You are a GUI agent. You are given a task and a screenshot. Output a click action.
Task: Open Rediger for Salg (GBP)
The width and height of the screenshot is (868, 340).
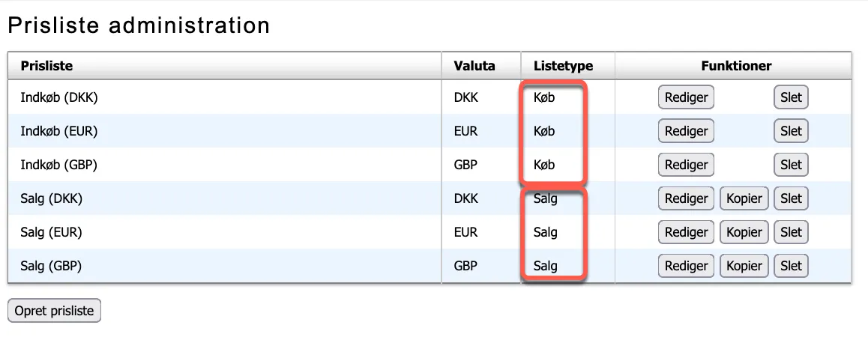686,266
